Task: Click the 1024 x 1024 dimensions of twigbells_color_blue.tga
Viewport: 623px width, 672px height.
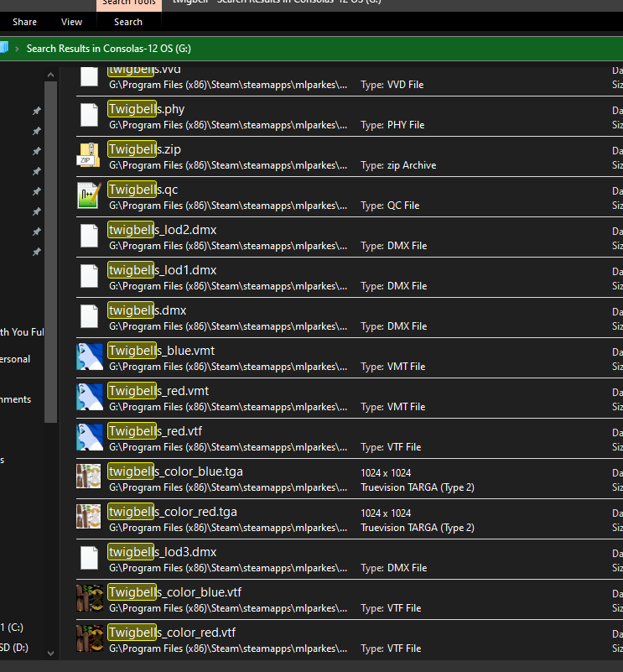Action: (386, 472)
